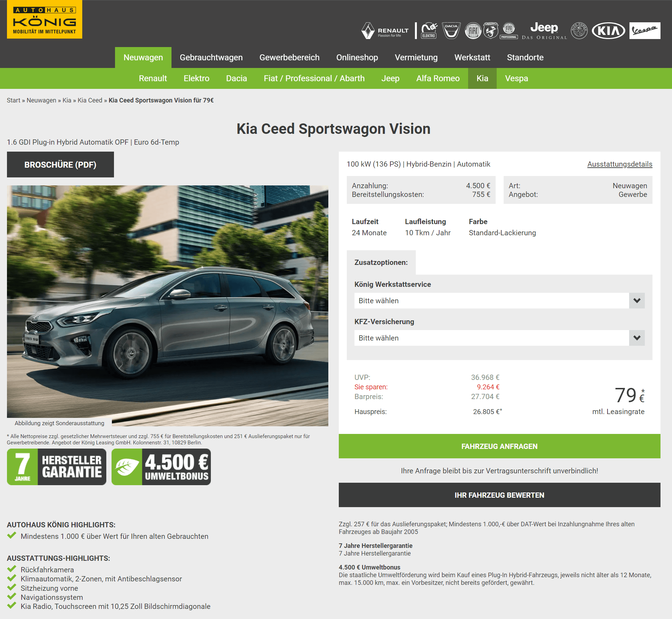Click the Sie sparen 9.264 € amount

[488, 387]
